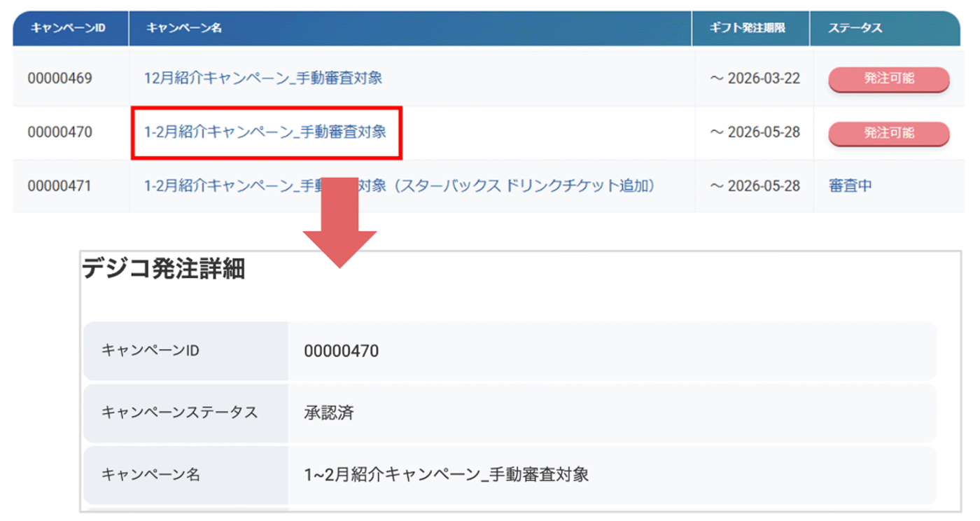
Task: Select campaign ID 00000471 cell in list
Action: 59,186
